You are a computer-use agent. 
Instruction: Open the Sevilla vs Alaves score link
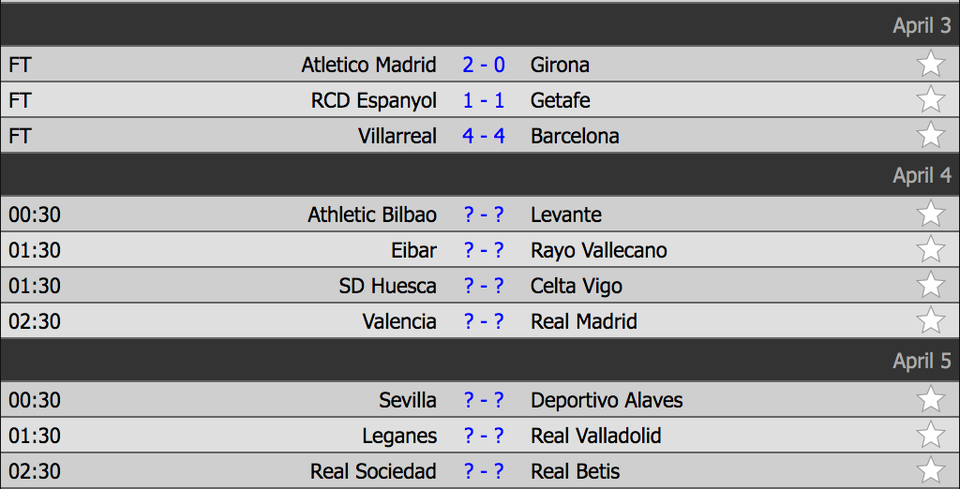(484, 400)
